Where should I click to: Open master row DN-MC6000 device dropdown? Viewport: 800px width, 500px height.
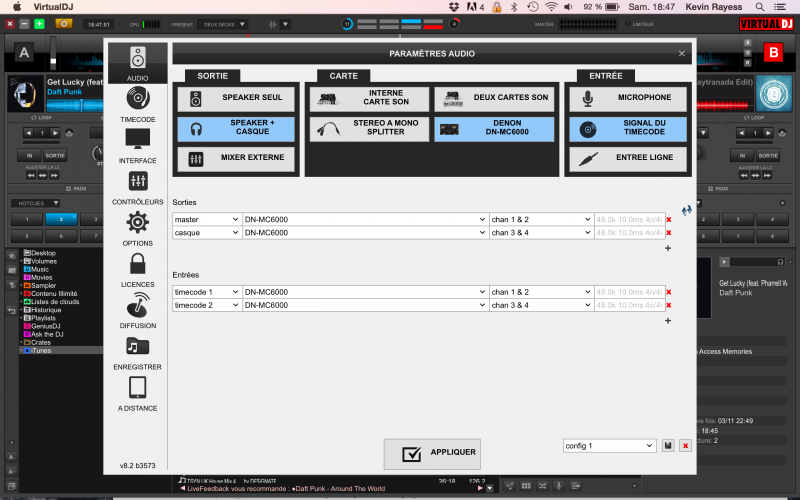365,219
